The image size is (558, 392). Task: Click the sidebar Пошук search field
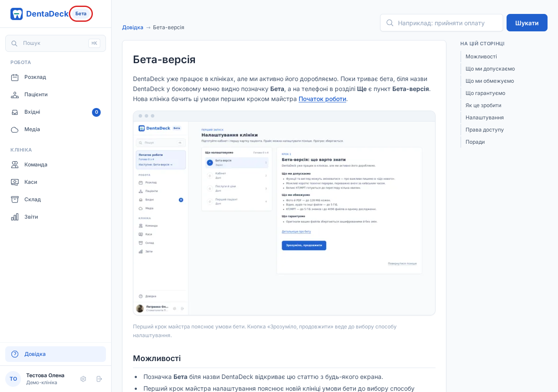point(55,43)
